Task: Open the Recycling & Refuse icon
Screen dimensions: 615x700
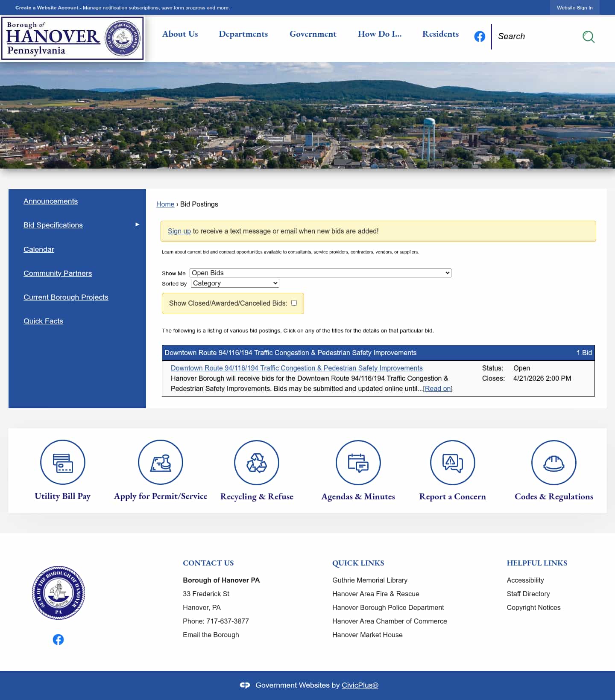Action: 257,463
